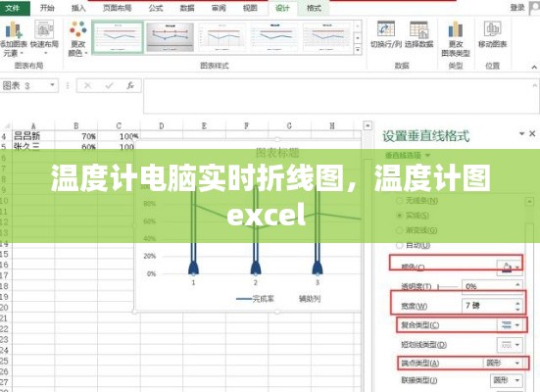This screenshot has height=392, width=540.
Task: Open the 垂直线选项 dropdown in the pane
Action: 408,156
